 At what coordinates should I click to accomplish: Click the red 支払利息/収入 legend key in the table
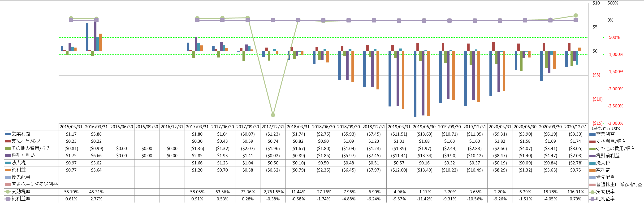click(x=8, y=141)
